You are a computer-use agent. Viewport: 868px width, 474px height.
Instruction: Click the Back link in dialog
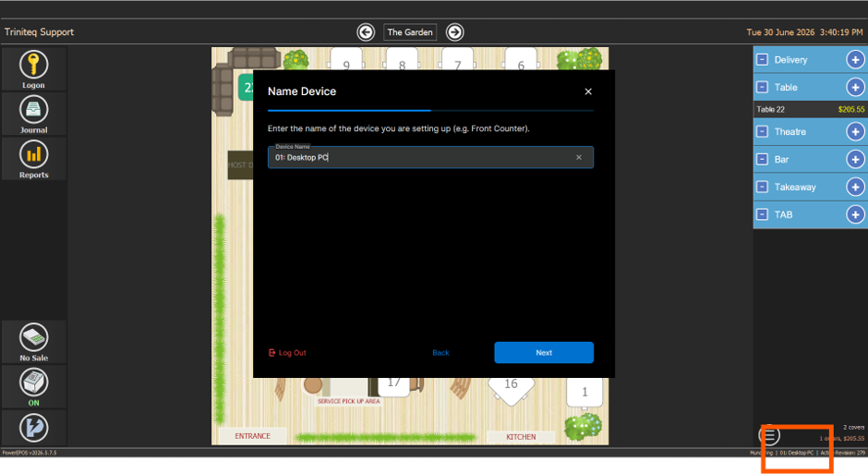(x=440, y=353)
